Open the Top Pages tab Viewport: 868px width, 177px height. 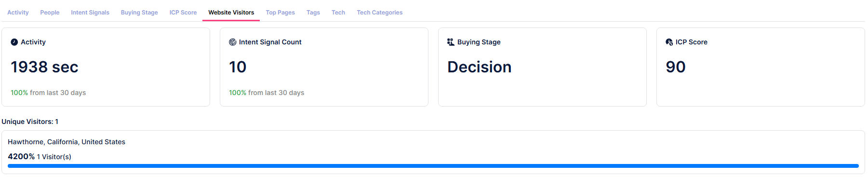pyautogui.click(x=280, y=13)
